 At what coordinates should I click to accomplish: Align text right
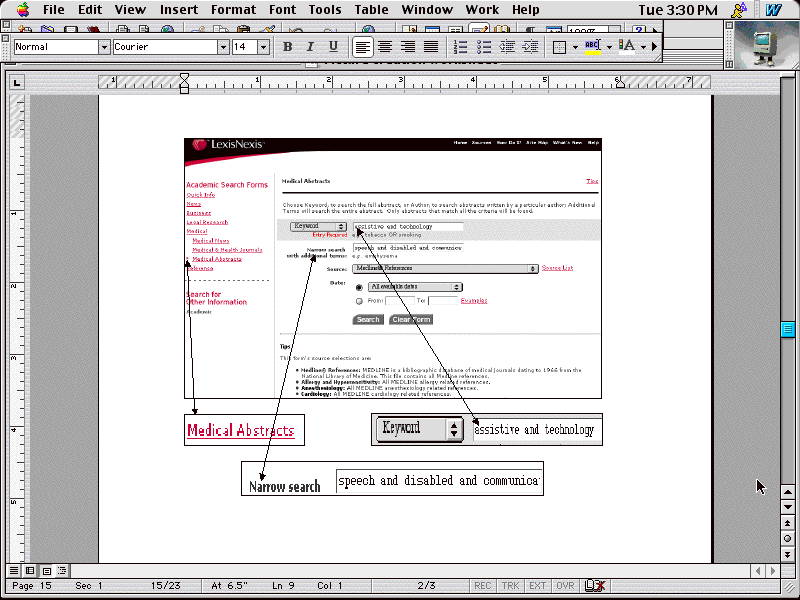click(408, 47)
